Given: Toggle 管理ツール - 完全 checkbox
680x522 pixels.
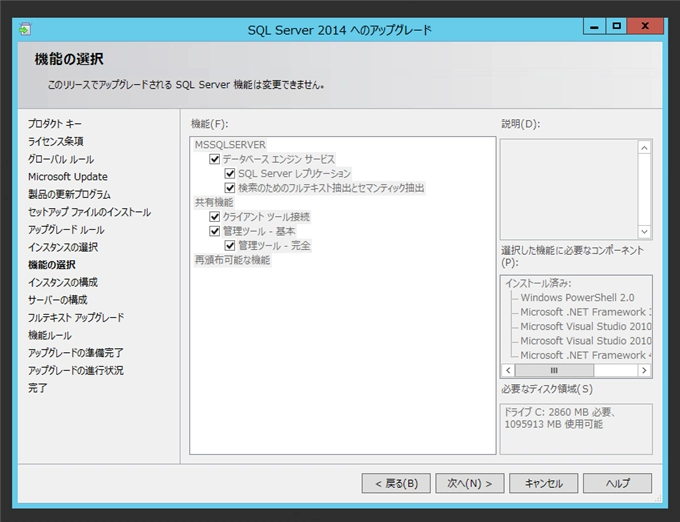Looking at the screenshot, I should coord(230,246).
